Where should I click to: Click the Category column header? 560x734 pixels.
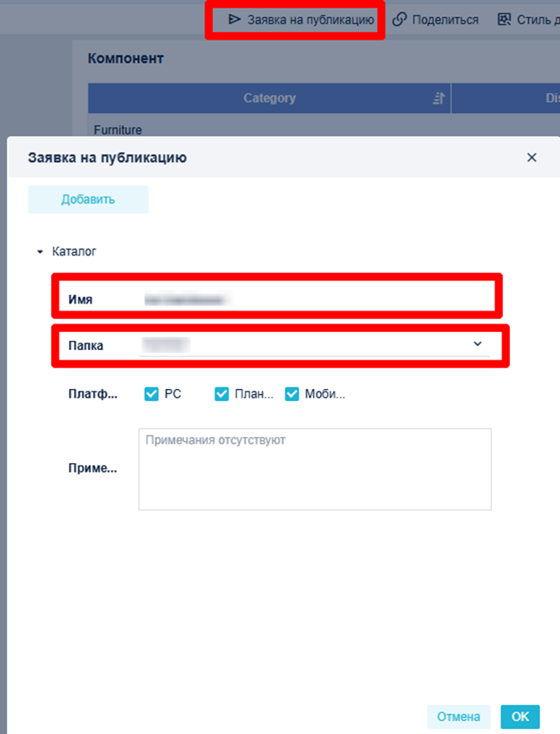[269, 98]
